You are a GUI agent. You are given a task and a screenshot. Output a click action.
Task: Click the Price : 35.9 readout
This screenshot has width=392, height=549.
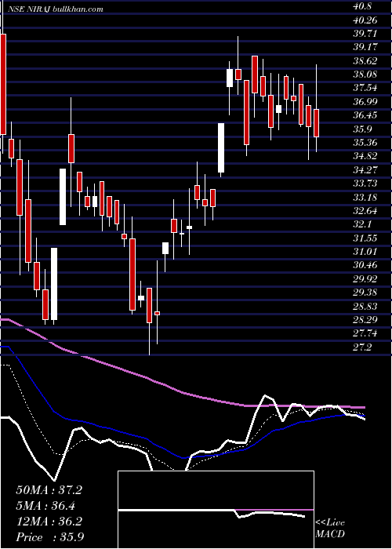click(x=49, y=537)
